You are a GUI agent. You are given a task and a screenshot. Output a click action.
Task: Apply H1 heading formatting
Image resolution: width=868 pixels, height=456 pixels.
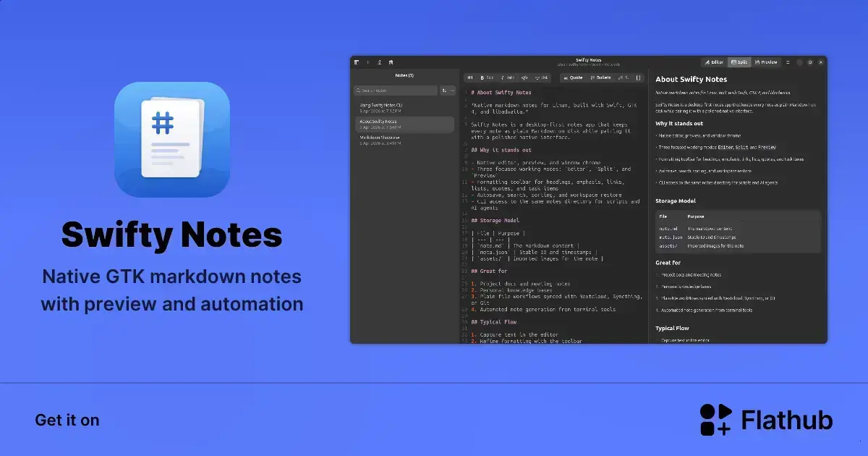(470, 77)
